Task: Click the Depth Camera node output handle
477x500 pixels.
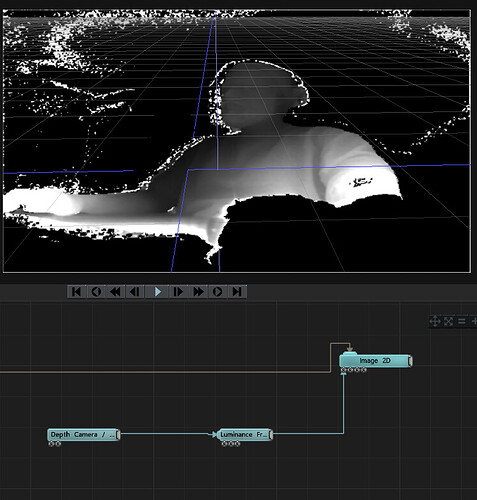Action: (118, 435)
